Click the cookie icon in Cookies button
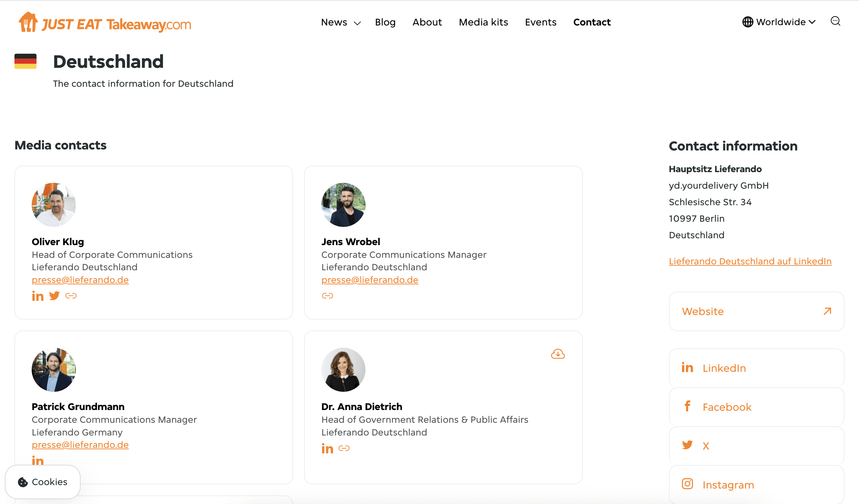 (23, 482)
